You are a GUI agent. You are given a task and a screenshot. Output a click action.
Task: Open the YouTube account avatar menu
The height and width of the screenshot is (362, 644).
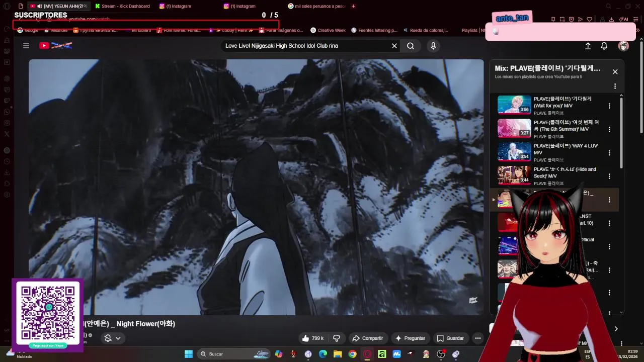click(623, 46)
